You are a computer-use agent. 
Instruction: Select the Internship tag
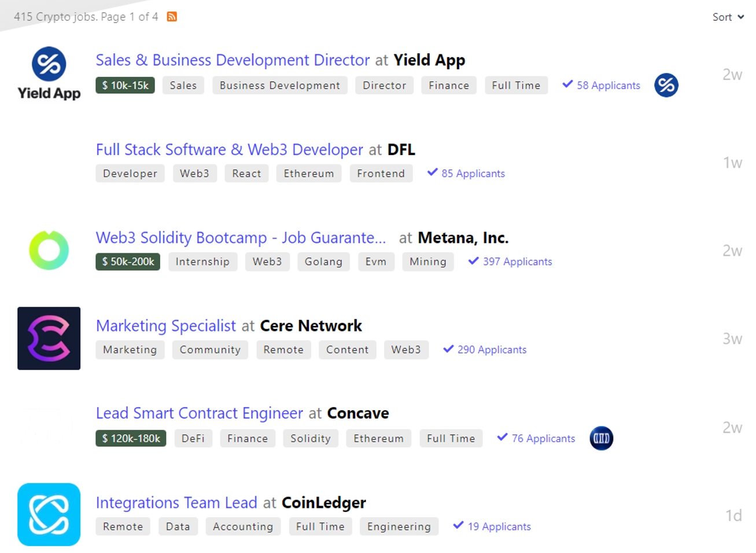click(x=203, y=261)
